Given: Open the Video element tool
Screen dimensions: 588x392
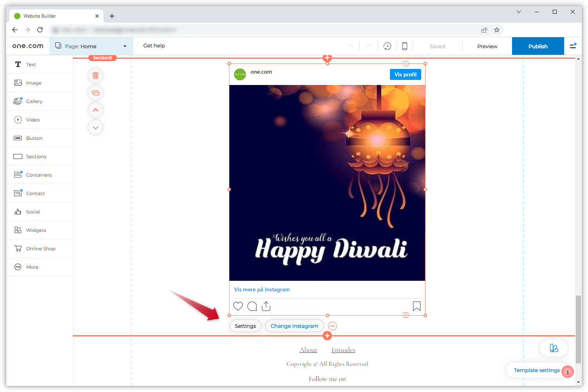Looking at the screenshot, I should (33, 119).
